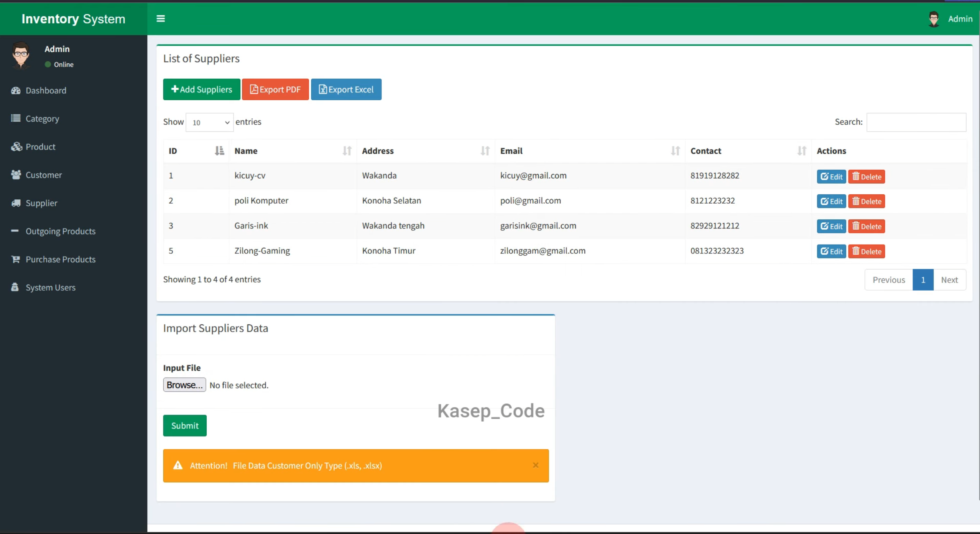Viewport: 980px width, 534px height.
Task: Sort table by Address column icon
Action: tap(485, 151)
